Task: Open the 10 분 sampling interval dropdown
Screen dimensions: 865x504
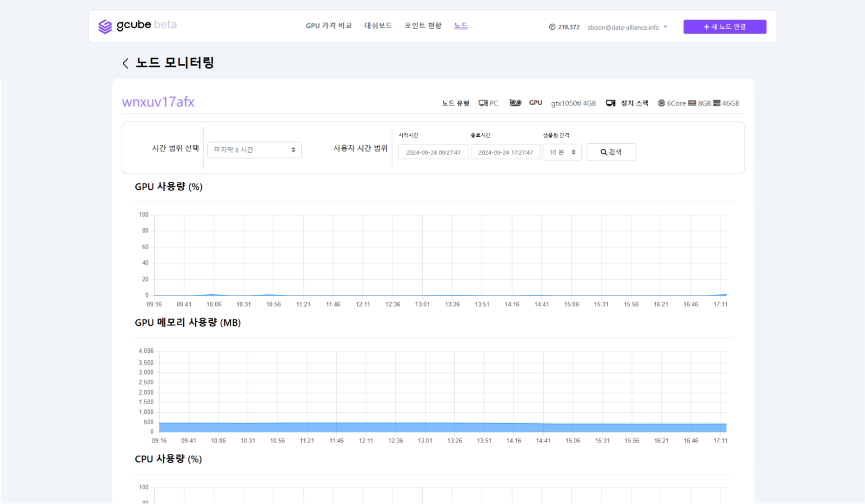Action: (562, 152)
